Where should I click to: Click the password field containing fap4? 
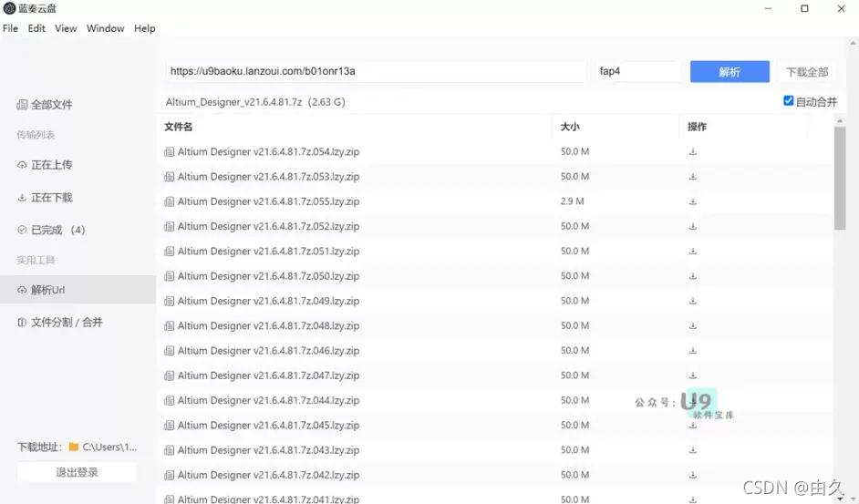pos(638,71)
